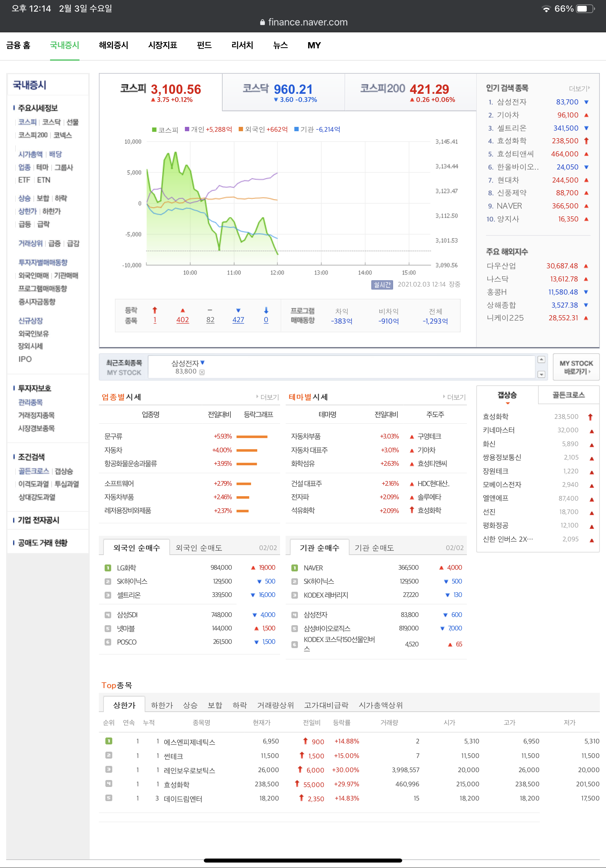Open the 뉴스 menu
The image size is (606, 868).
[280, 45]
